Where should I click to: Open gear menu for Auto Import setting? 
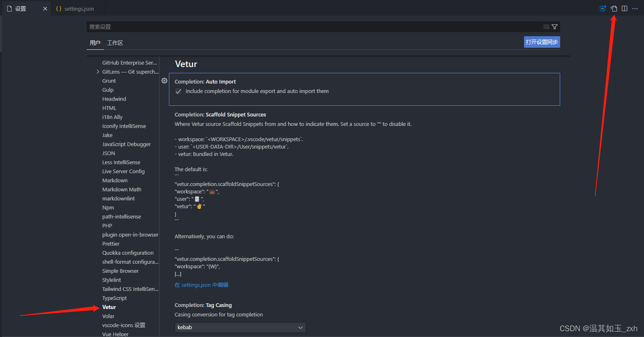point(164,81)
